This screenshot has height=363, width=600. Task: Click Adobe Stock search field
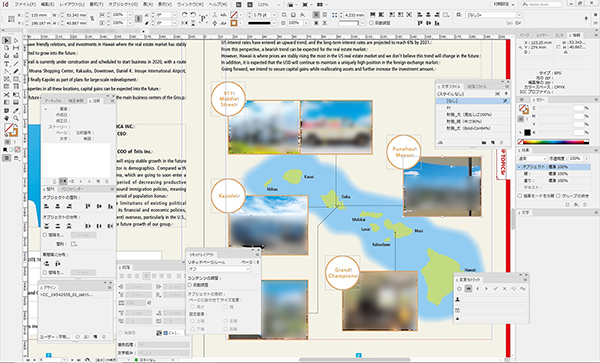click(x=541, y=4)
